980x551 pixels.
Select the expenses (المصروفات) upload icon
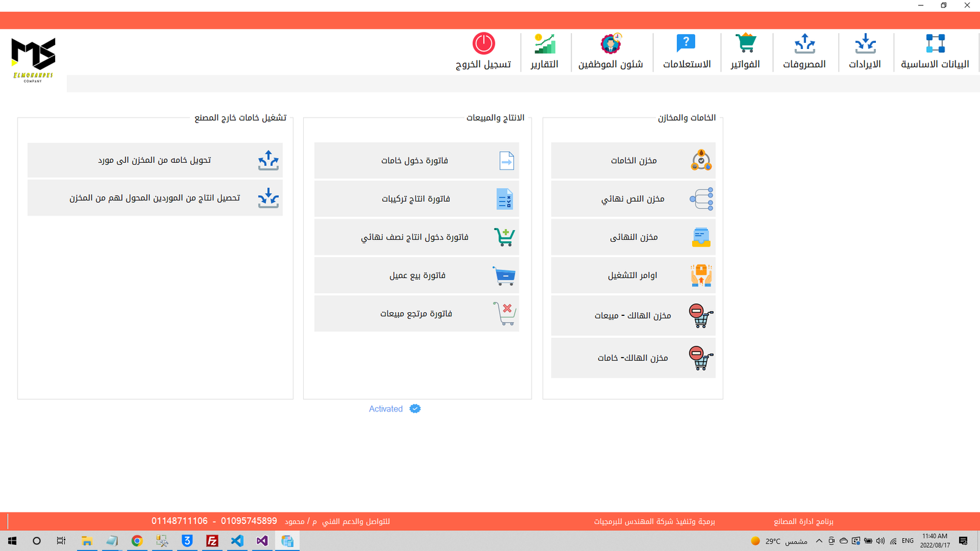(x=804, y=44)
